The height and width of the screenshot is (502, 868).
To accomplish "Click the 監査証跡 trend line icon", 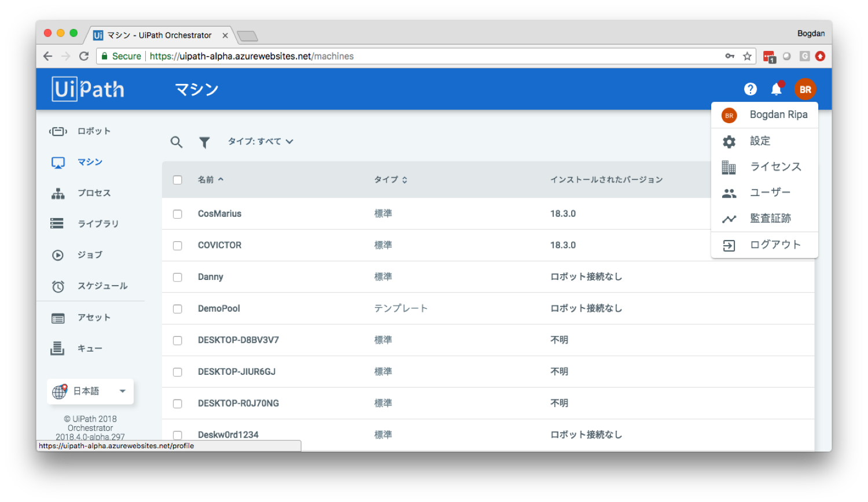I will coord(729,219).
